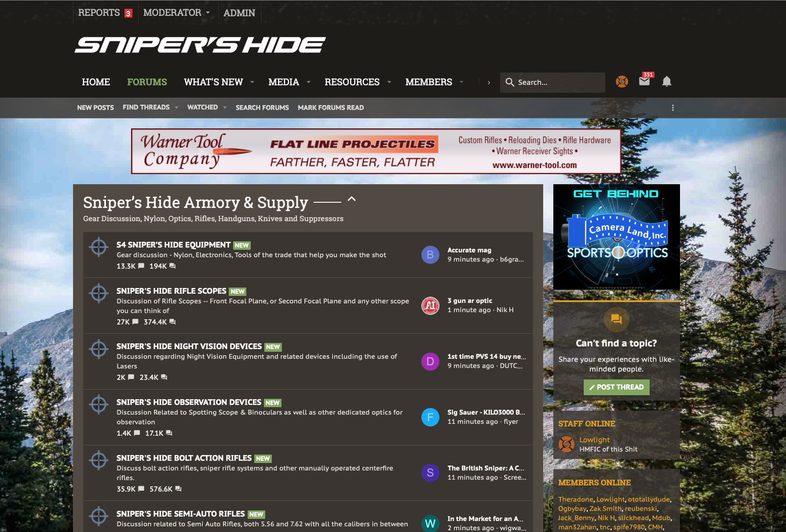This screenshot has height=532, width=786.
Task: Expand the Members dropdown arrow
Action: tap(461, 82)
